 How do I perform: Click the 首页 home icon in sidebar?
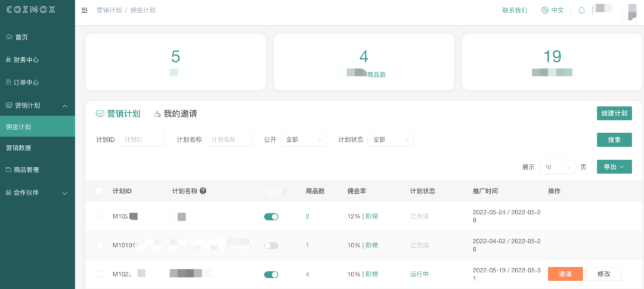pos(9,37)
